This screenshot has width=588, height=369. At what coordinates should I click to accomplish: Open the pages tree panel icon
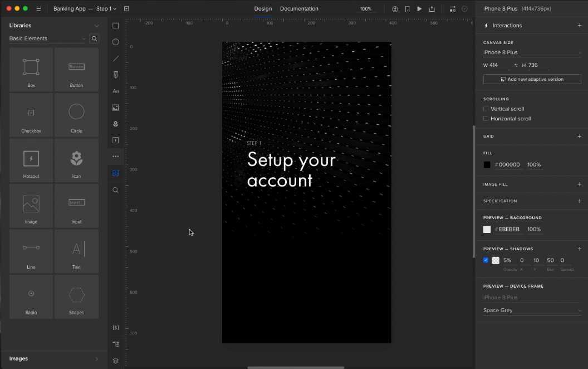click(x=115, y=344)
